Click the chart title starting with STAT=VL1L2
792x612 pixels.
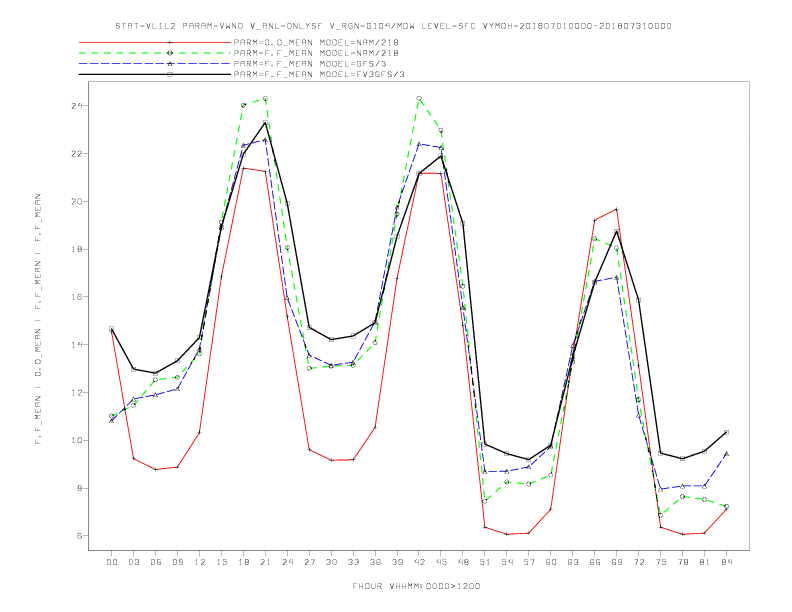[x=393, y=26]
